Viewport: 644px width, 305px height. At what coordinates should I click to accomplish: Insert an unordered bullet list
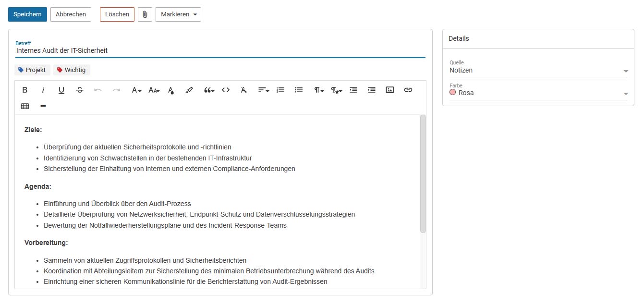(x=299, y=90)
